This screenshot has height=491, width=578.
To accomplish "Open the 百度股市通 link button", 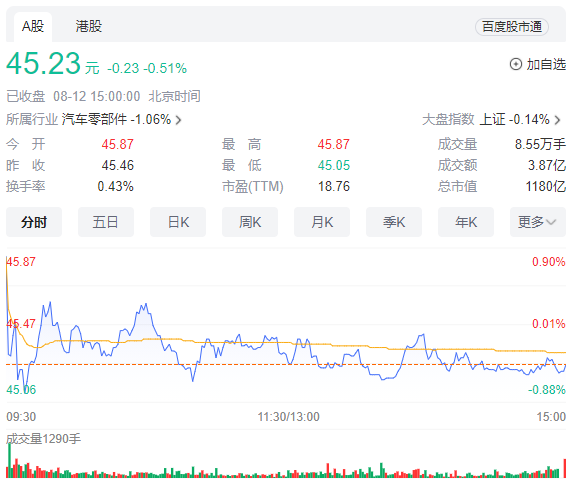I will 512,27.
